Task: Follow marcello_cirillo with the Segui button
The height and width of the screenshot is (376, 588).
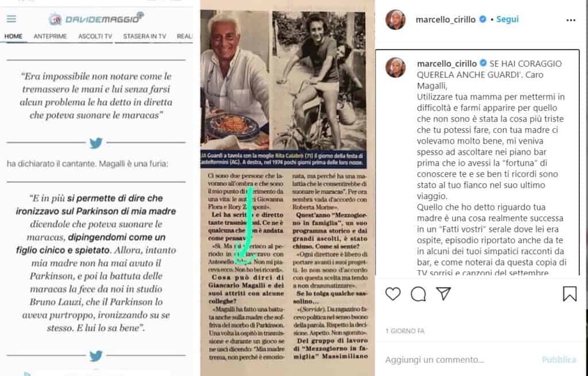Action: (508, 19)
